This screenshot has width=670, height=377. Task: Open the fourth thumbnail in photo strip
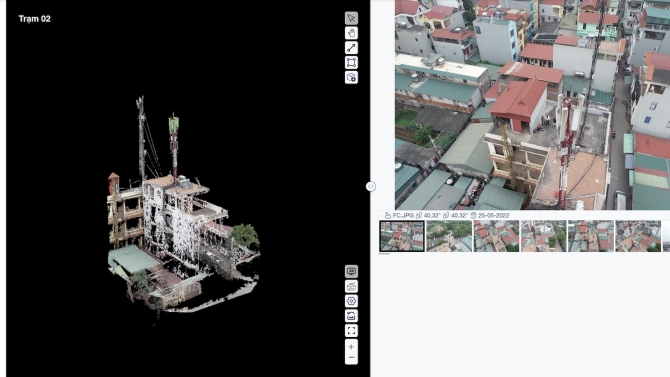[544, 236]
